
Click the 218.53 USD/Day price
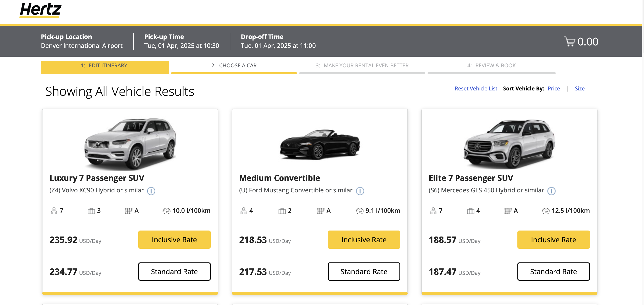265,240
